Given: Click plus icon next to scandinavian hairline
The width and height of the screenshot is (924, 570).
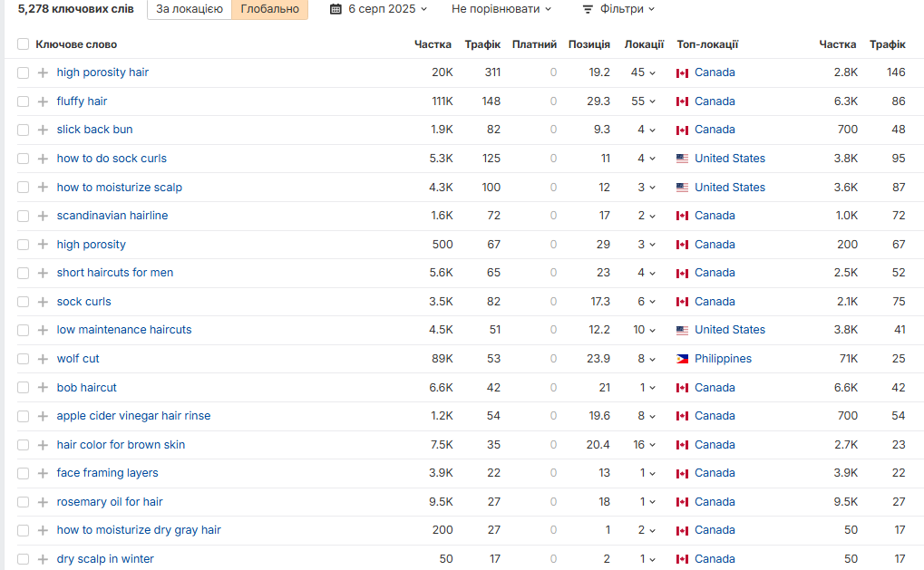Looking at the screenshot, I should point(43,216).
